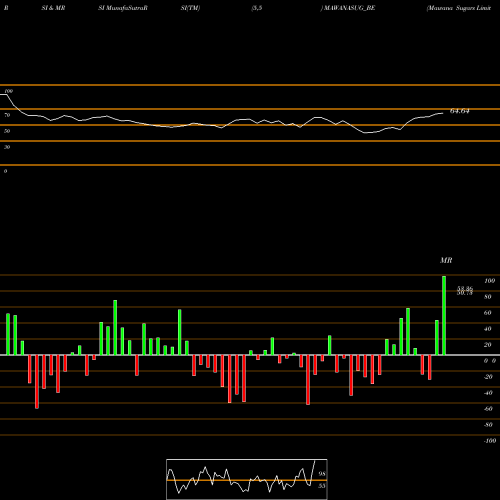Click MR right axis label -80
This screenshot has width=500, height=500.
click(x=488, y=425)
